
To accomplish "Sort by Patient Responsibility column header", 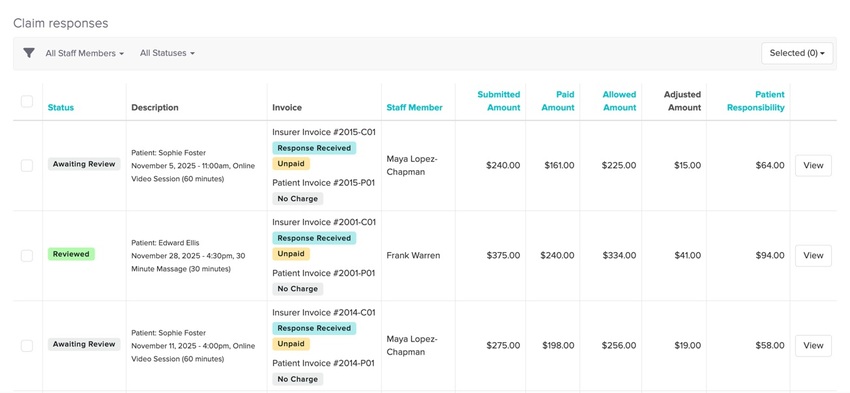I will 756,101.
